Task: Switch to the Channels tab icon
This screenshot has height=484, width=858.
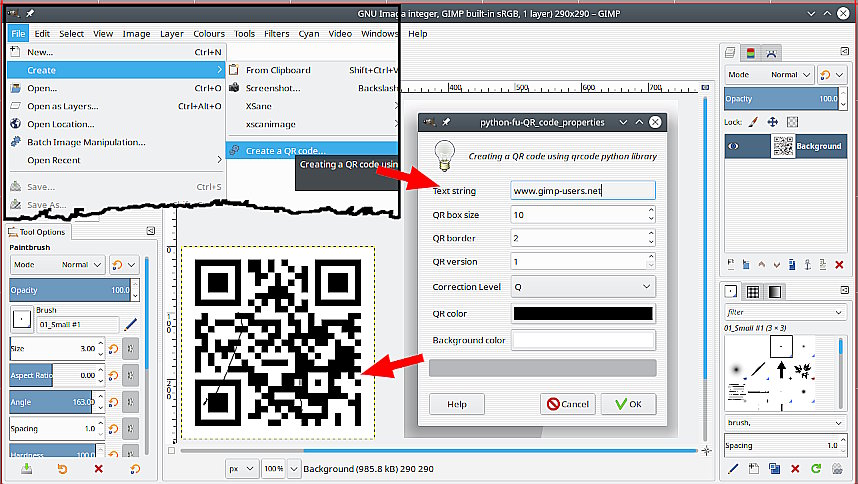Action: pos(751,53)
